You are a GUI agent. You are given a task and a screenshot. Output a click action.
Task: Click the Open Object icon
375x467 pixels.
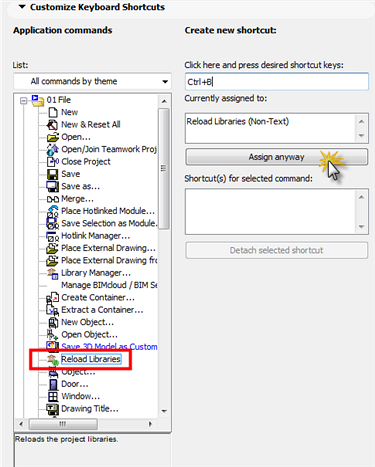click(x=53, y=335)
